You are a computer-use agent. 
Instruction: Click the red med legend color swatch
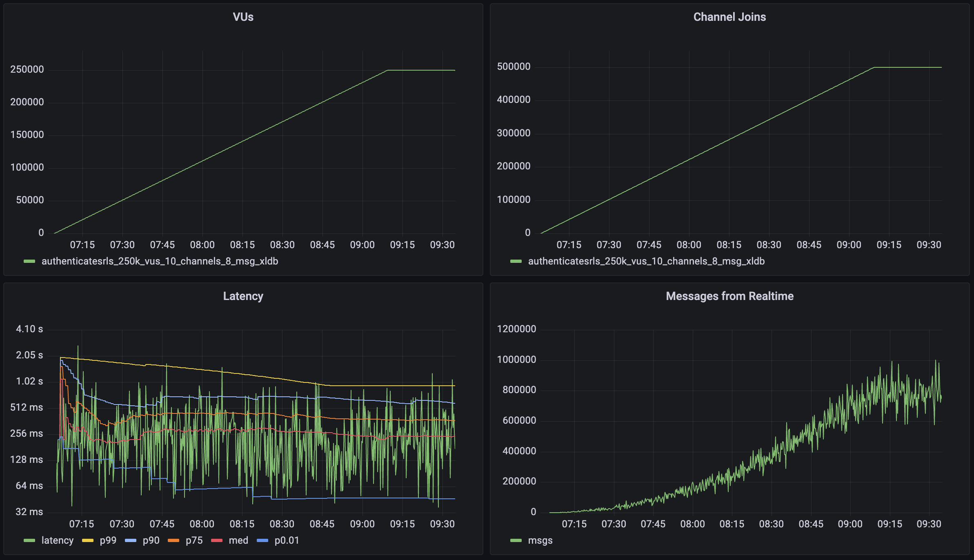coord(217,541)
